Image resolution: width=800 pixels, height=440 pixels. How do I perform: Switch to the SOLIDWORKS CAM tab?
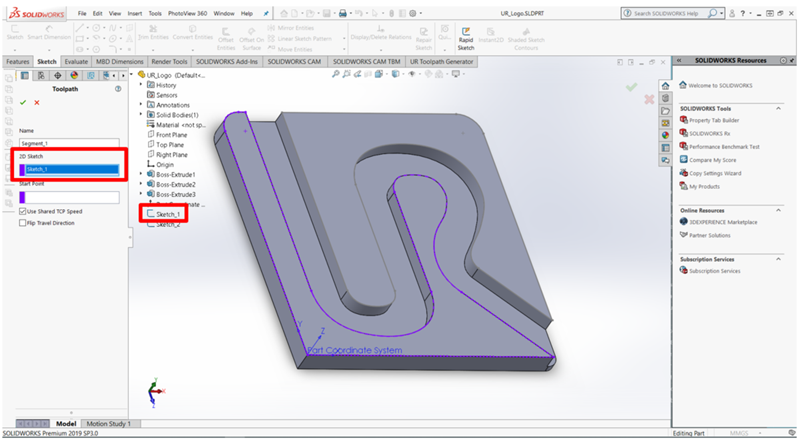pyautogui.click(x=294, y=62)
